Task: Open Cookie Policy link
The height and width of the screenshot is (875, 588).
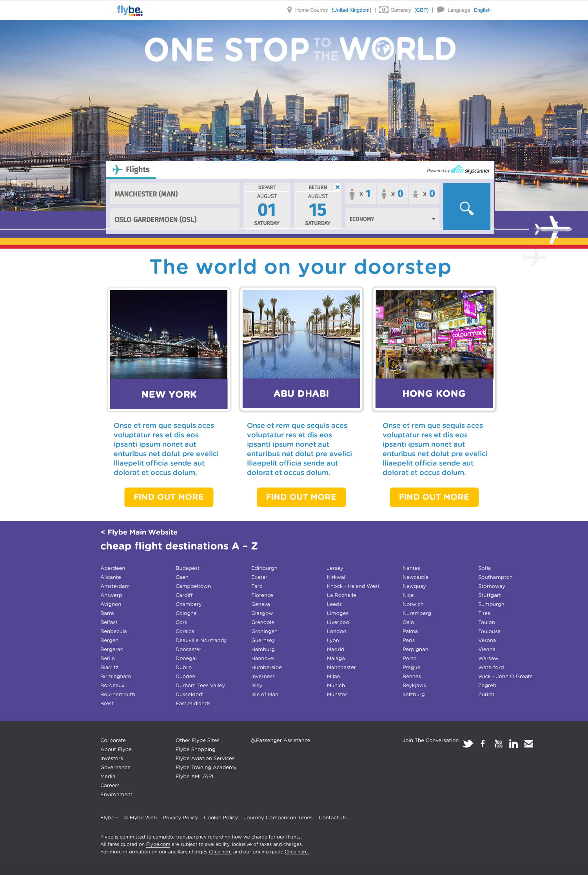Action: (x=221, y=817)
